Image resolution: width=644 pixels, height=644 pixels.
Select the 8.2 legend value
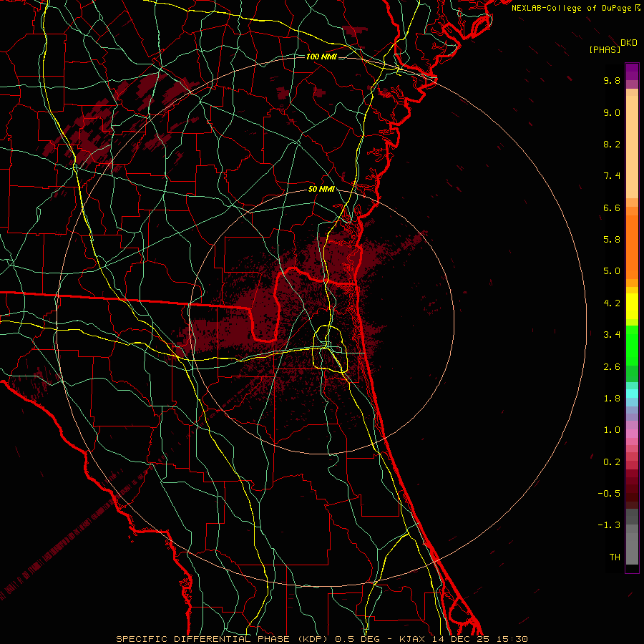click(x=612, y=144)
